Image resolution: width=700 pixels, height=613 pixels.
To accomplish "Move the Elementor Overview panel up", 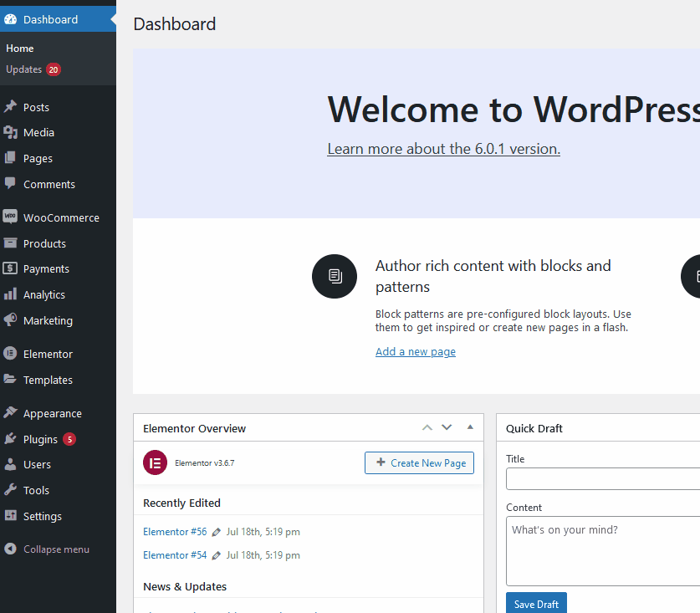I will [427, 427].
